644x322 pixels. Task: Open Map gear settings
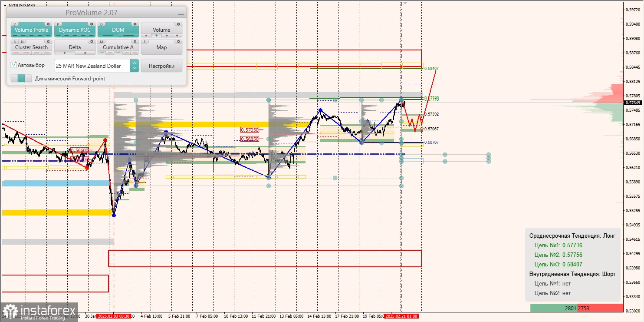(x=178, y=41)
